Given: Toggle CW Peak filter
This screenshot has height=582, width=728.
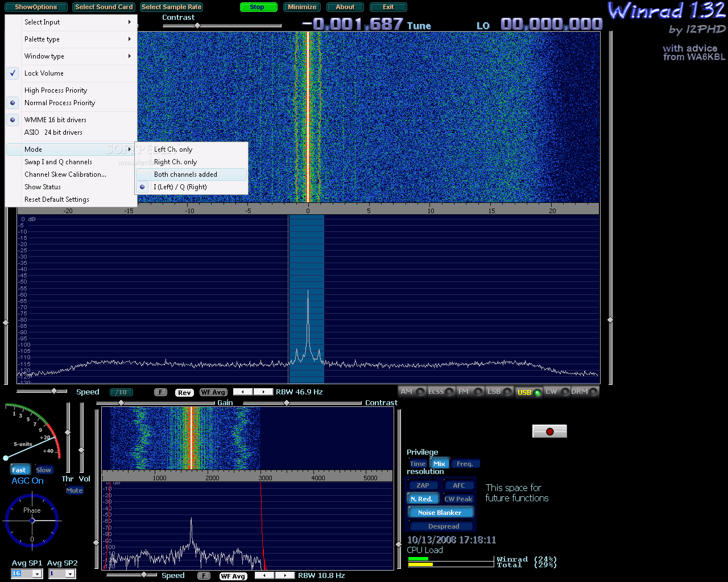Looking at the screenshot, I should [x=458, y=499].
